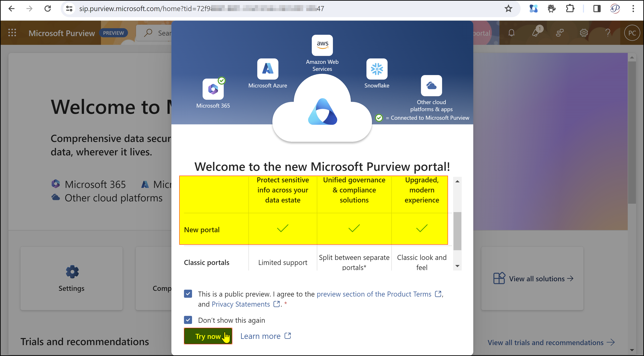Click the Microsoft Azure icon in dialog

pyautogui.click(x=268, y=69)
